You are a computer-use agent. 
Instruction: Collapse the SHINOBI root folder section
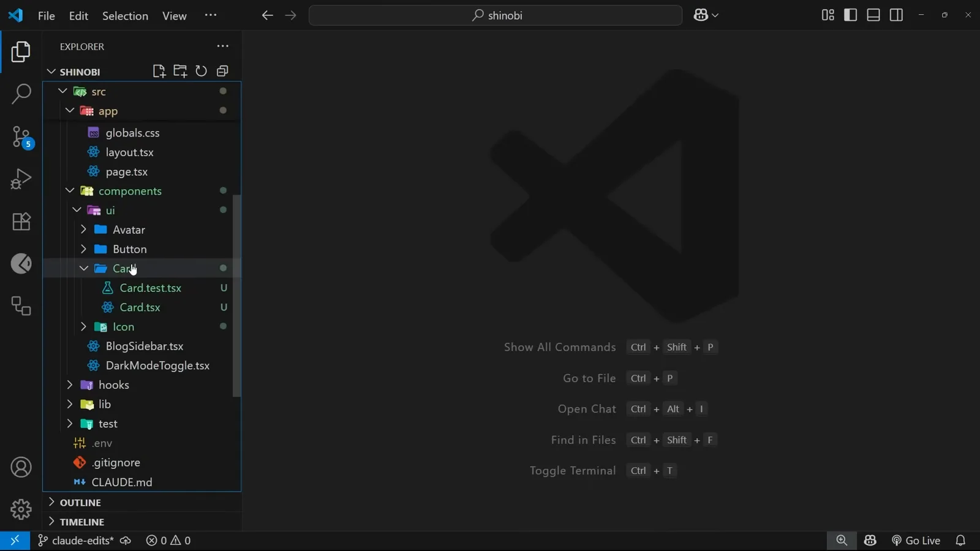pyautogui.click(x=51, y=72)
